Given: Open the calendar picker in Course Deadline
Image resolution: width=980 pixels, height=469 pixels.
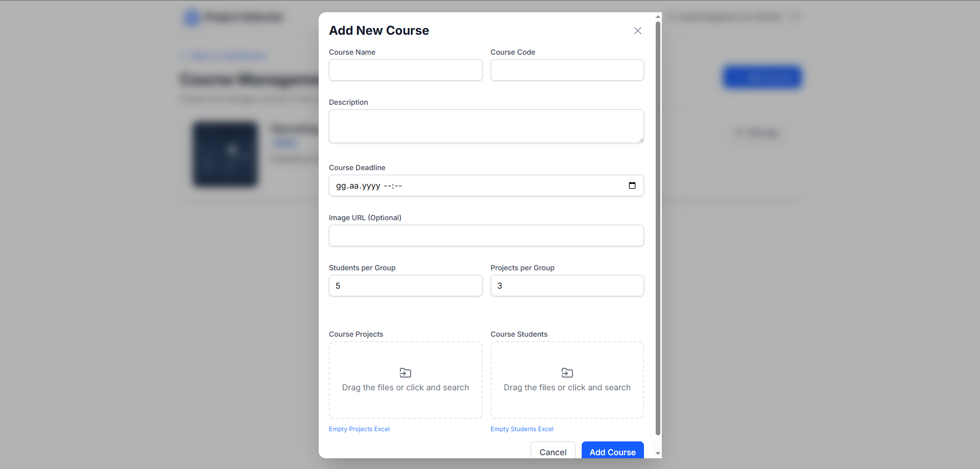Looking at the screenshot, I should click(632, 185).
